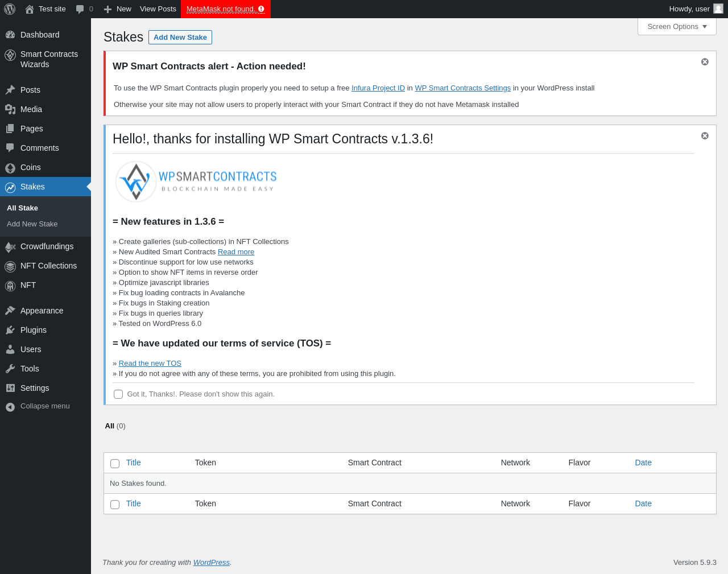Screen dimensions: 728x574
Task: Open View Posts in admin bar
Action: (x=158, y=9)
